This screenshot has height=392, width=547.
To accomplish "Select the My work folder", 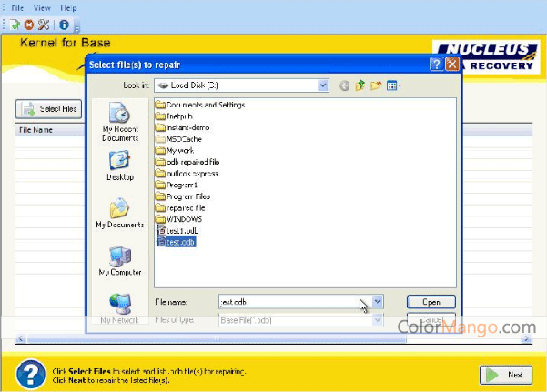I will 175,151.
